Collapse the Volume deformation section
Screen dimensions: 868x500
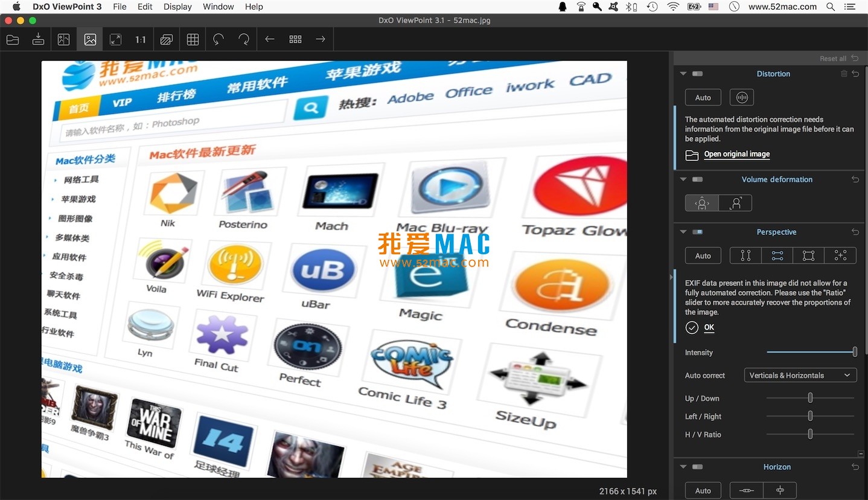tap(683, 179)
